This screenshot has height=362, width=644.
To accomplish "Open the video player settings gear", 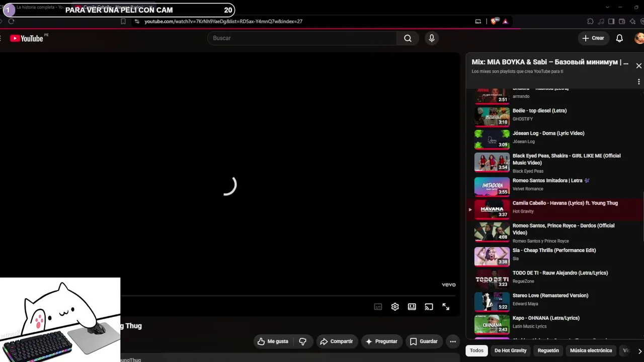I will [395, 307].
